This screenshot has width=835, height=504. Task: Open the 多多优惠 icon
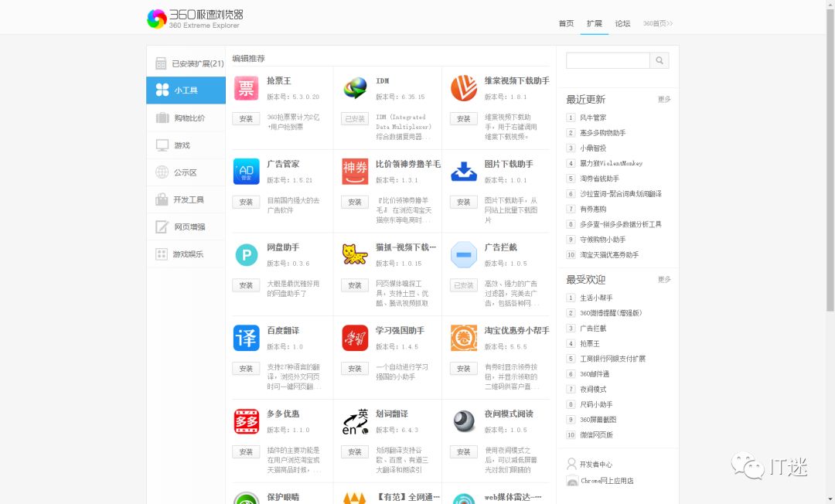point(246,421)
